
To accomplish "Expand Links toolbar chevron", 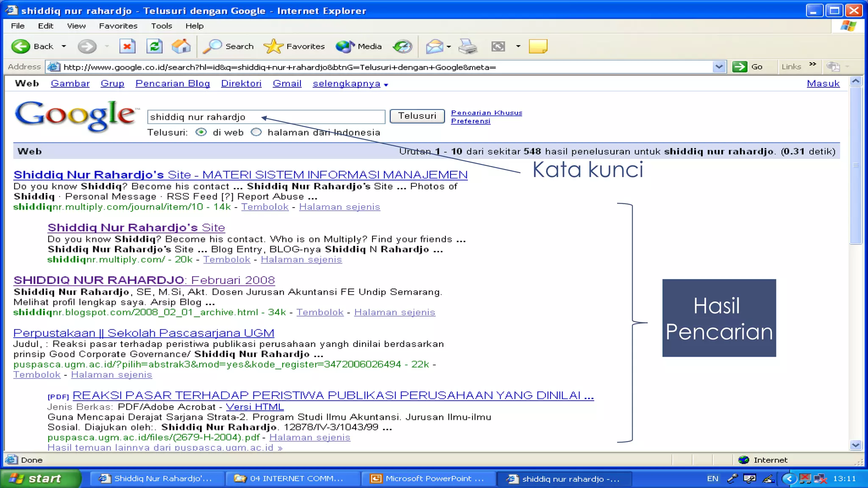I will click(812, 64).
